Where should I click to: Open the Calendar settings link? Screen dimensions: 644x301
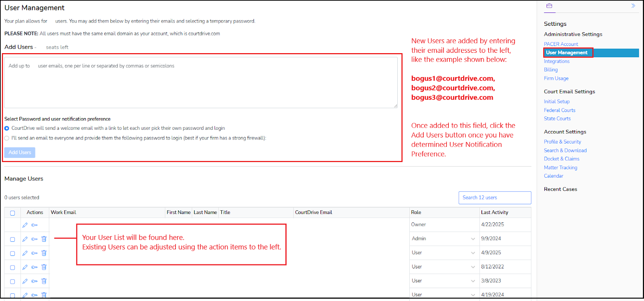click(x=553, y=176)
